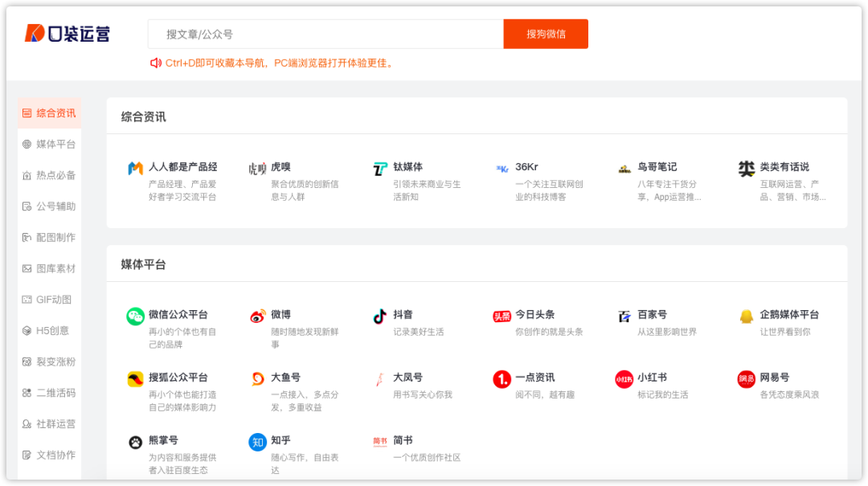Select 裂变涨粉 sidebar item
868x486 pixels.
(x=49, y=361)
